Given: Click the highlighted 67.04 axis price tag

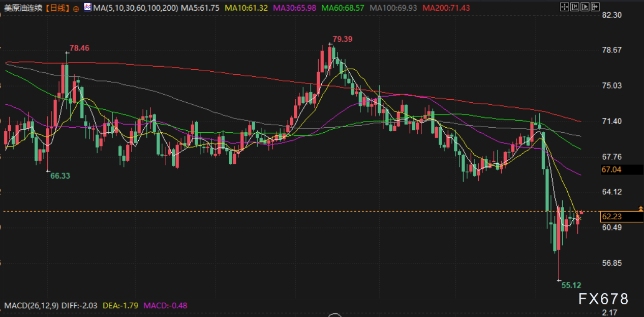Looking at the screenshot, I should pyautogui.click(x=621, y=169).
